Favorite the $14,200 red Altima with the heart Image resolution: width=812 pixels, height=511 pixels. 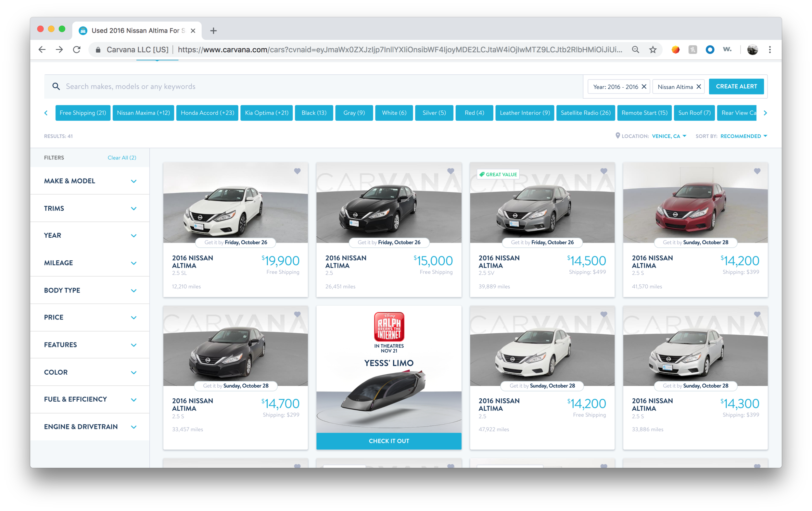click(757, 171)
